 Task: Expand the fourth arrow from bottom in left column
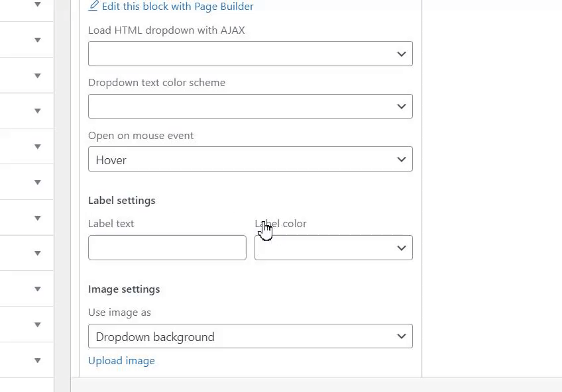(38, 253)
